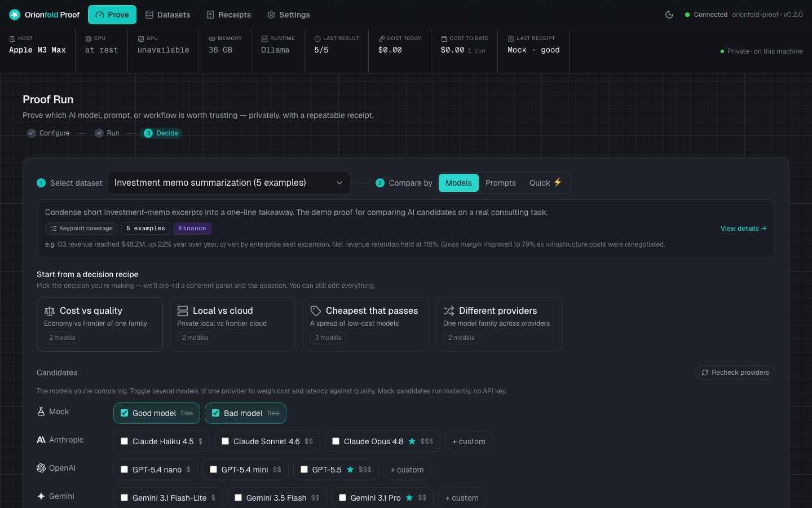Image resolution: width=812 pixels, height=508 pixels.
Task: Click the Last Result check icon
Action: point(317,39)
